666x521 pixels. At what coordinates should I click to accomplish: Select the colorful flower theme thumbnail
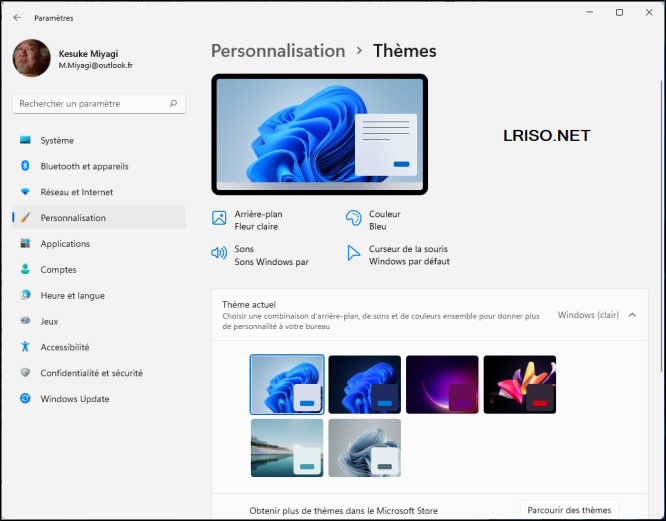519,384
